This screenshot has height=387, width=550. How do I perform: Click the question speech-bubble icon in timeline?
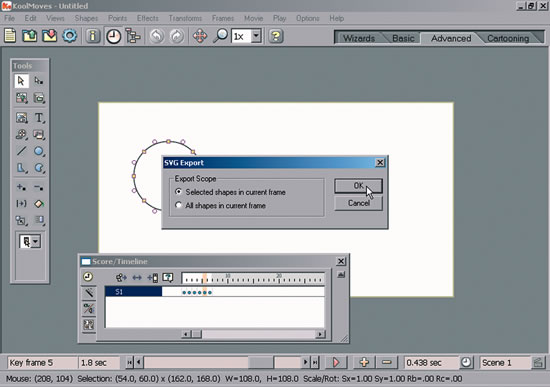(168, 278)
